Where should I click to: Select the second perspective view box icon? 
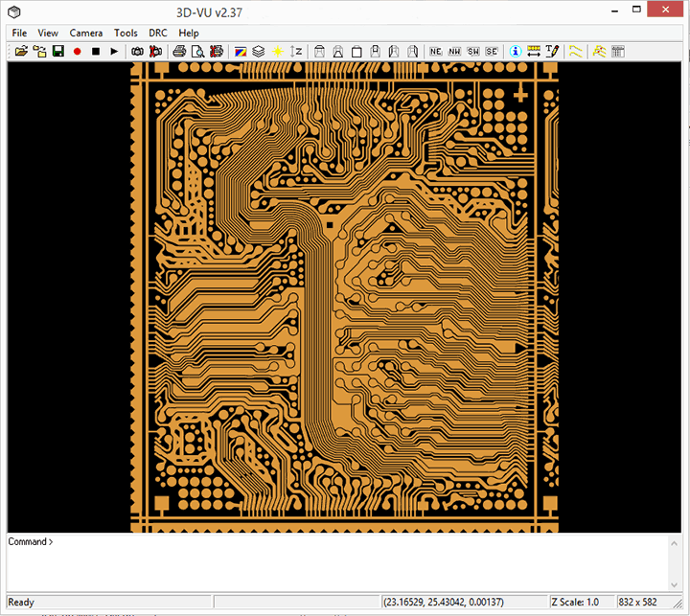point(338,52)
